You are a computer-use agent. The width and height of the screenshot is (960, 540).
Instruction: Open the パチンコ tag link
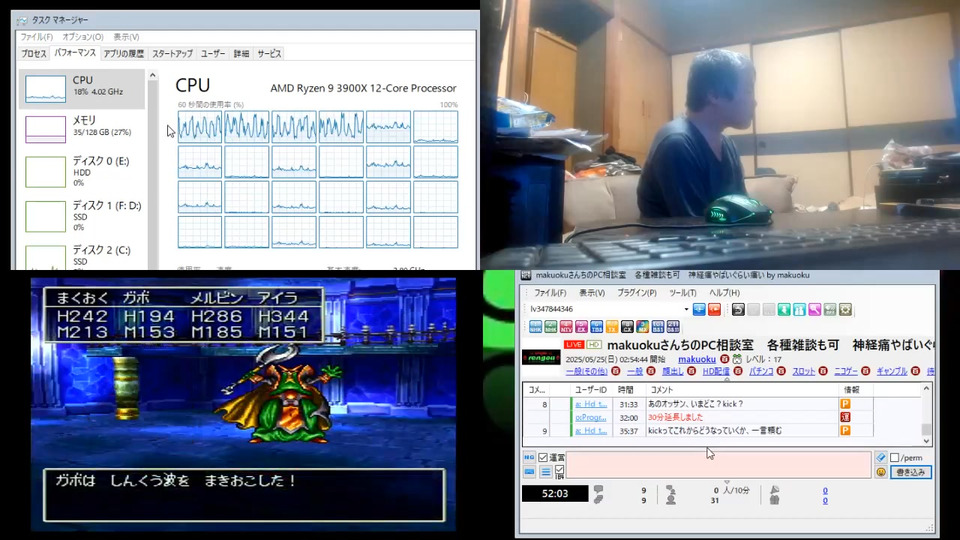761,371
